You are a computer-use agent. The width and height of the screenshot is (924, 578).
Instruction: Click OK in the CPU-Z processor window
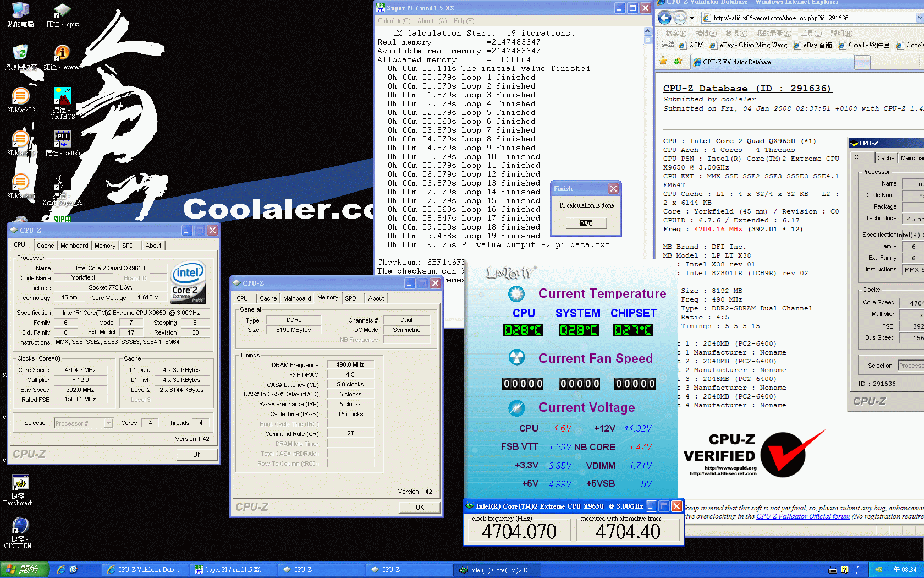[197, 455]
